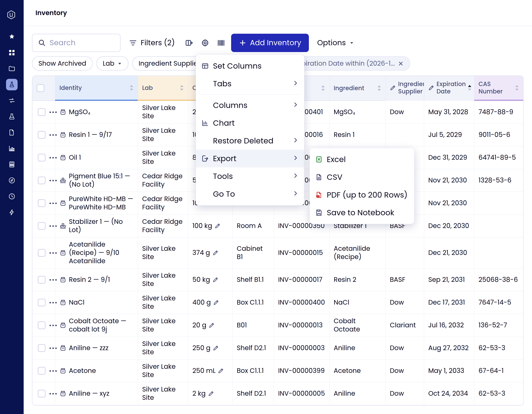Open the Filters (2) panel
This screenshot has height=414, width=532.
[152, 43]
